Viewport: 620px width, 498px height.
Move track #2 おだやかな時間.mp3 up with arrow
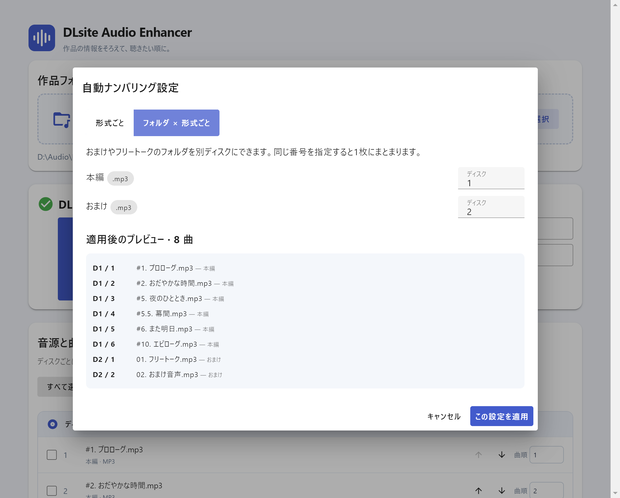pyautogui.click(x=478, y=491)
